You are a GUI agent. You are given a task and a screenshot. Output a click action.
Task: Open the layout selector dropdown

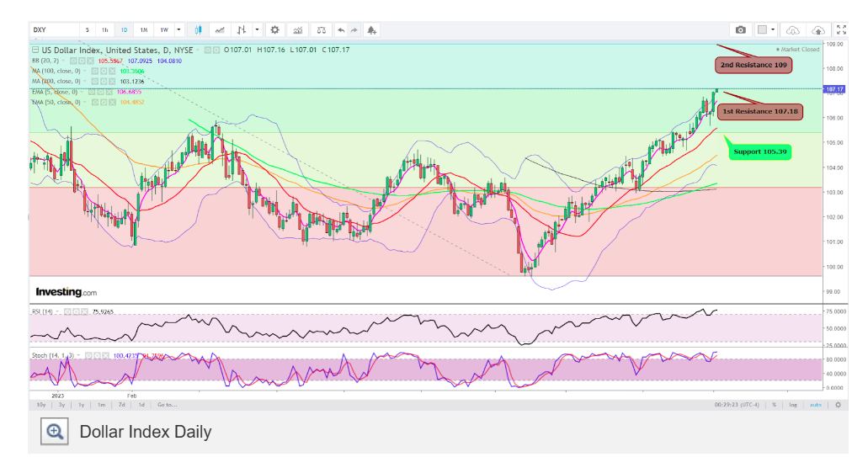tap(766, 29)
